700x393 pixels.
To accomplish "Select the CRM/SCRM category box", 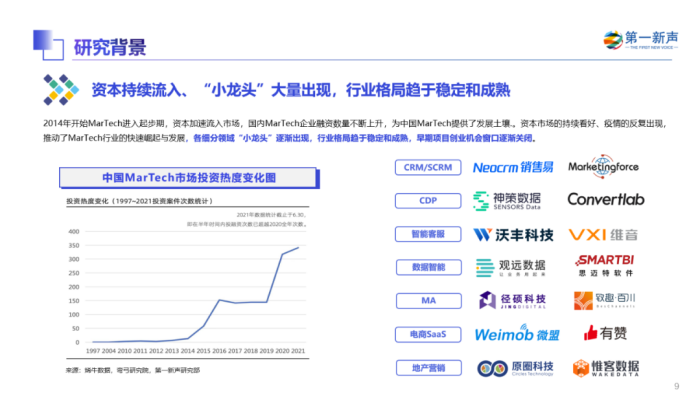I will click(x=428, y=167).
